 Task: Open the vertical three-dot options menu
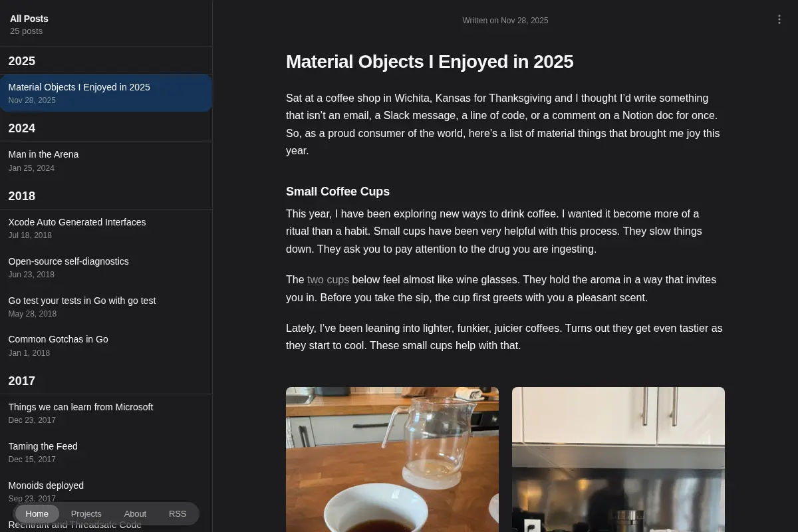779,20
